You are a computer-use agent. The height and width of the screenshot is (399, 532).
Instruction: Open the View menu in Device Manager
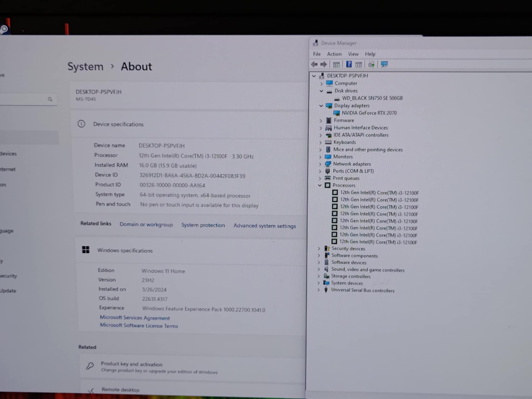[x=353, y=54]
